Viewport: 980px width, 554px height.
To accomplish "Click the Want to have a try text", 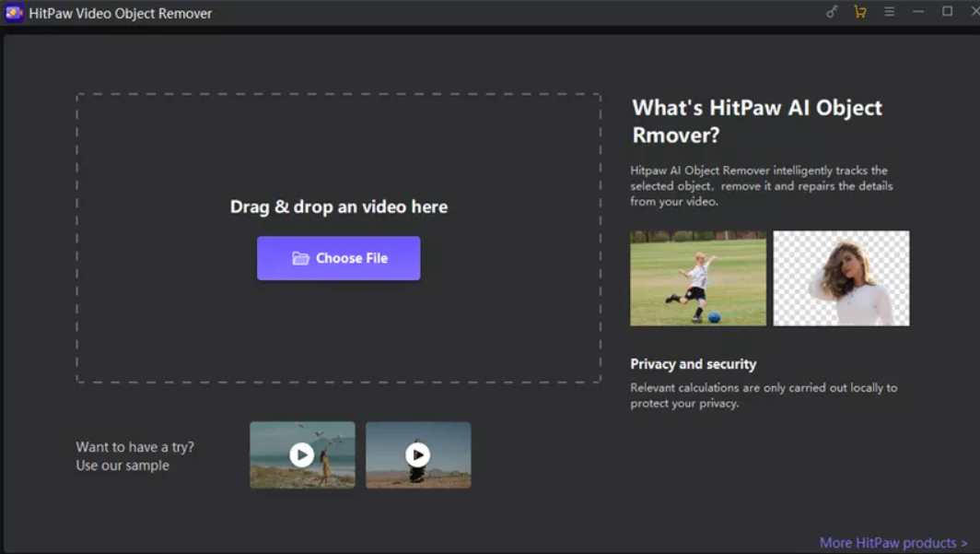I will (x=135, y=447).
